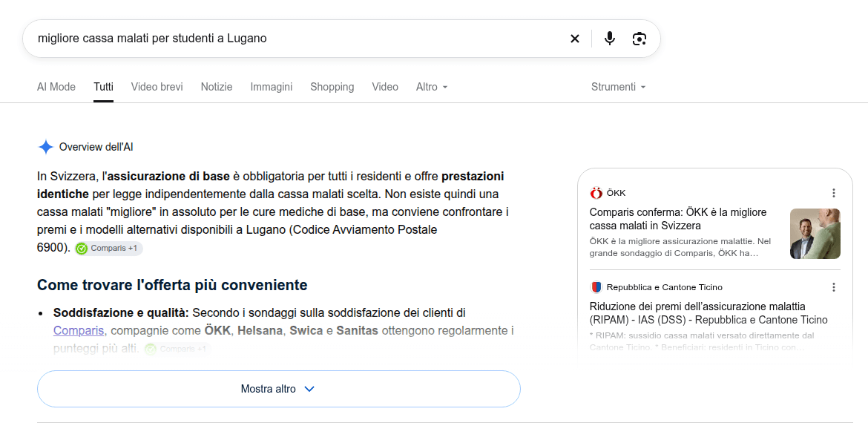The width and height of the screenshot is (868, 423).
Task: Click the RIPAM snippet text about sussidio cassa malati
Action: pos(702,341)
